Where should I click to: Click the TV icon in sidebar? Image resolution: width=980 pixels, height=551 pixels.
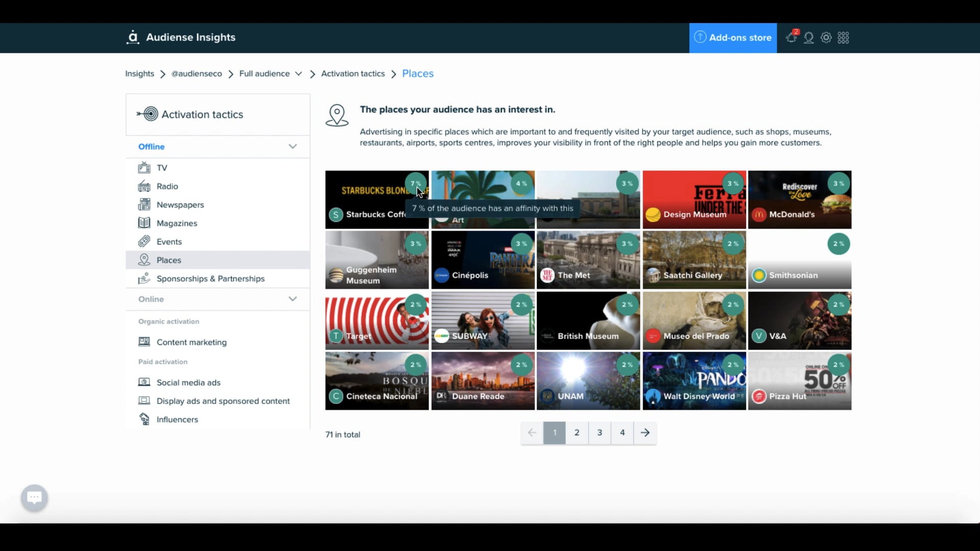pyautogui.click(x=144, y=168)
